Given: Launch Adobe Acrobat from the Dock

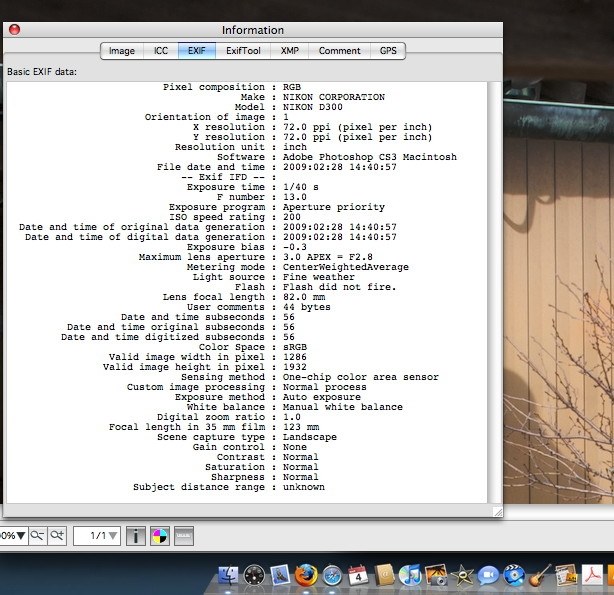Looking at the screenshot, I should tap(592, 575).
